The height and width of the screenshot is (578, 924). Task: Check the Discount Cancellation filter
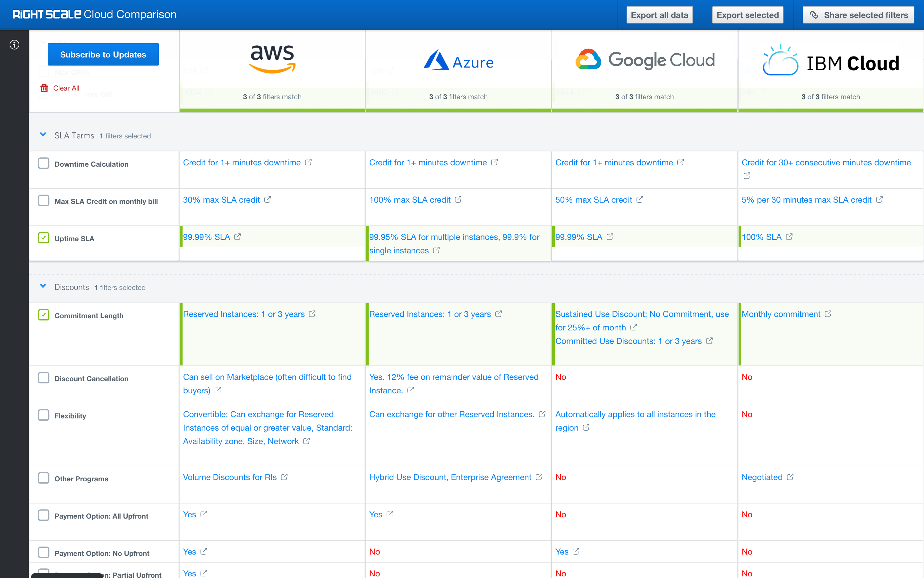(x=44, y=378)
